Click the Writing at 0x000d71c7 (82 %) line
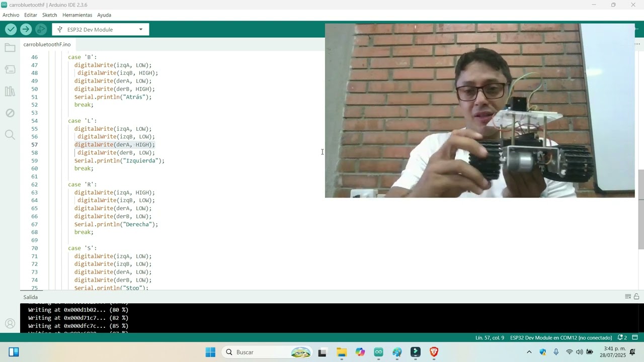 pos(78,318)
